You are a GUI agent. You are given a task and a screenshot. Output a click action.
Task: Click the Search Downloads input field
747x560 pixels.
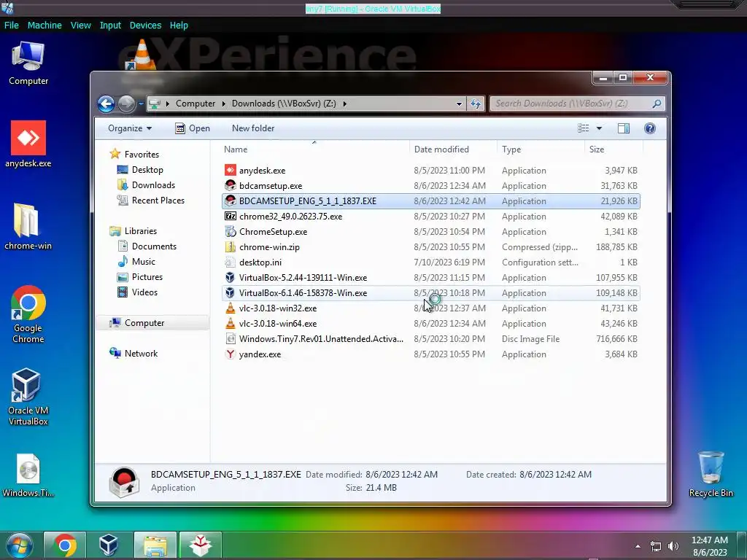point(572,104)
